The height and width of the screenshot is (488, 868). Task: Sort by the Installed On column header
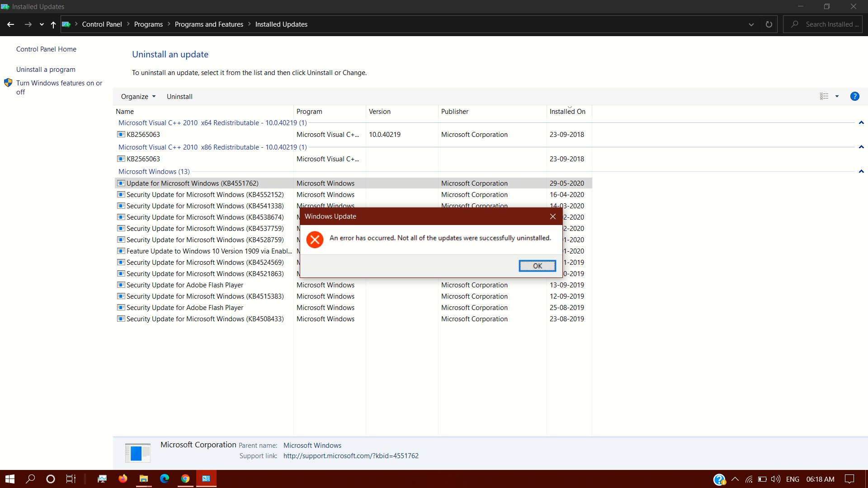(569, 112)
